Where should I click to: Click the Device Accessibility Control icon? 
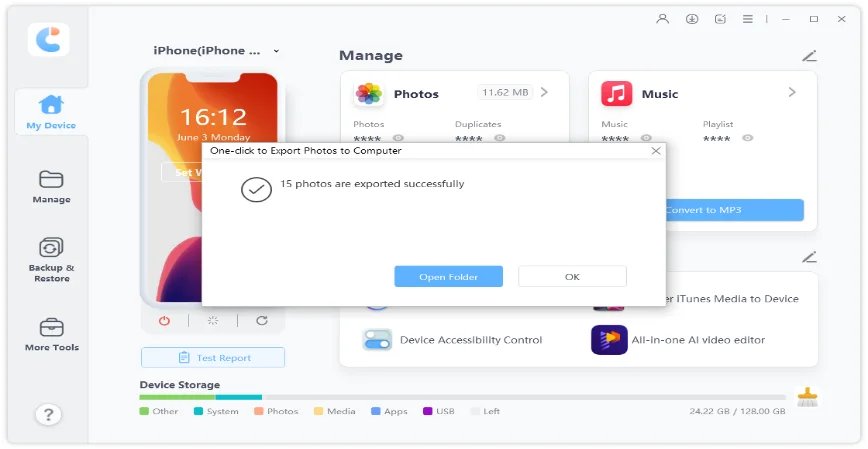[377, 339]
